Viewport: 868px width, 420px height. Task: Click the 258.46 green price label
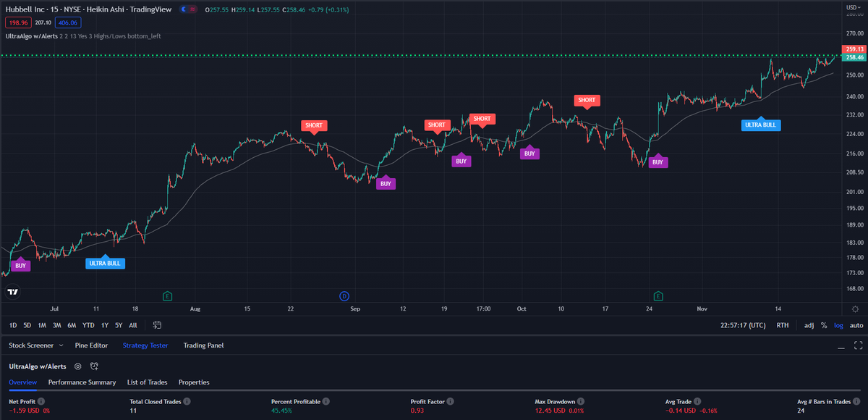pos(853,57)
